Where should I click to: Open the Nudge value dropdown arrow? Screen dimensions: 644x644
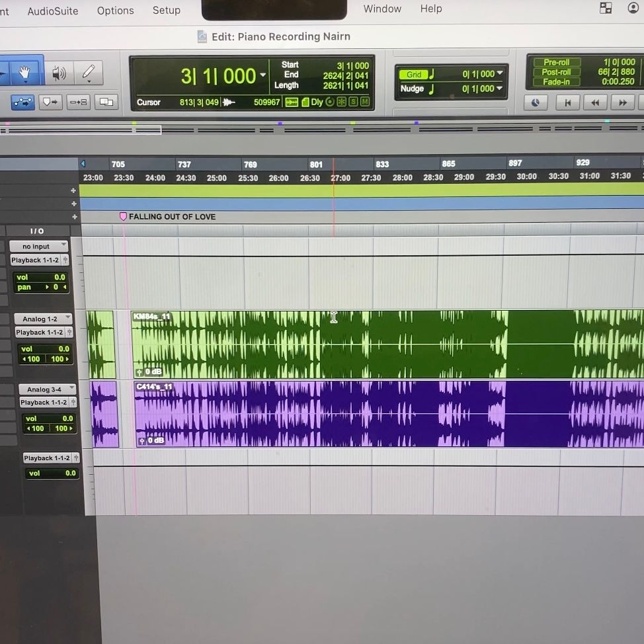[500, 89]
